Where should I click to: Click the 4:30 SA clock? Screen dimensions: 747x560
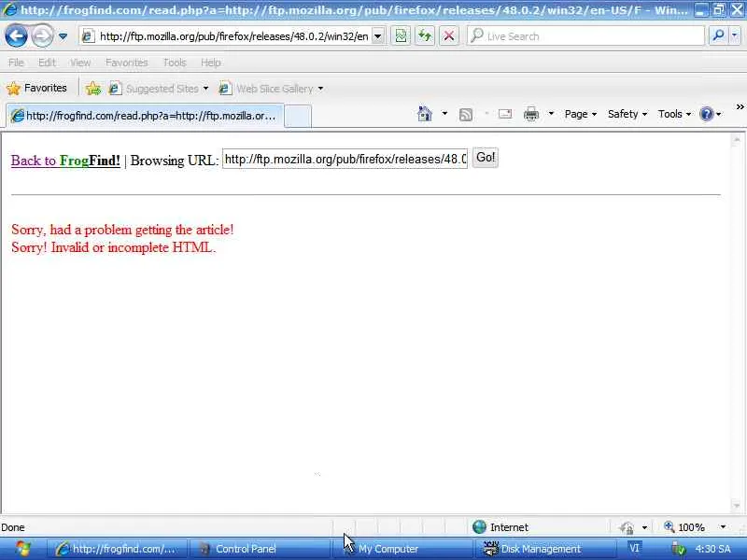pyautogui.click(x=712, y=549)
